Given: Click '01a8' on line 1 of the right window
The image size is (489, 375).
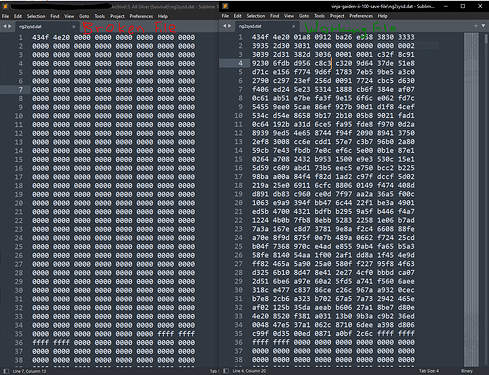Looking at the screenshot, I should click(x=302, y=37).
